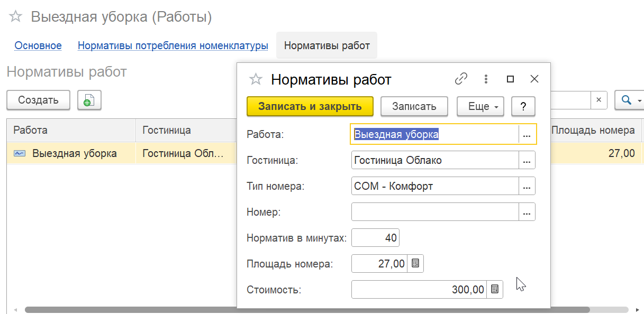Open selection list for Гостиница field
This screenshot has height=314, width=644.
coord(527,160)
